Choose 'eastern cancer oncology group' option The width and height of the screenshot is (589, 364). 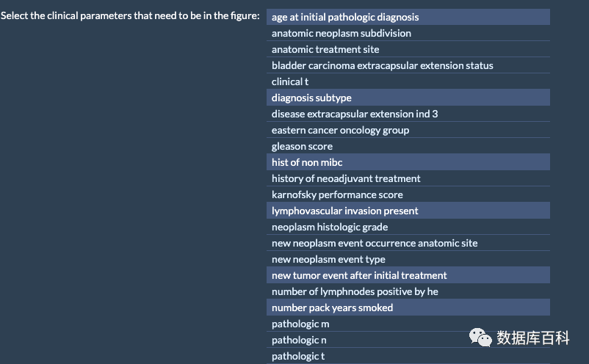pos(340,130)
